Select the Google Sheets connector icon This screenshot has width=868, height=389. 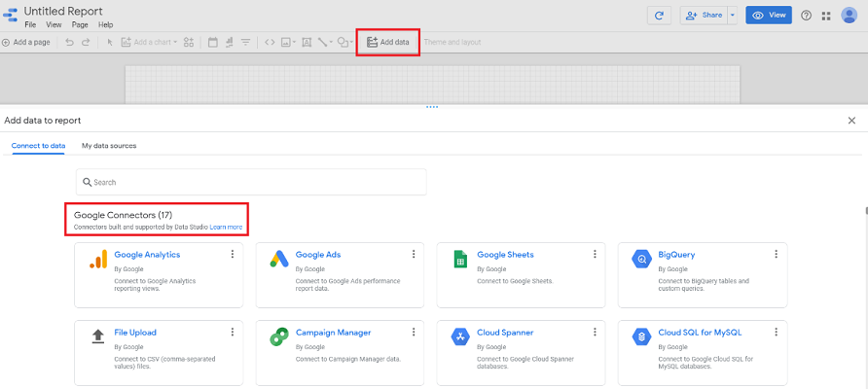pyautogui.click(x=460, y=259)
